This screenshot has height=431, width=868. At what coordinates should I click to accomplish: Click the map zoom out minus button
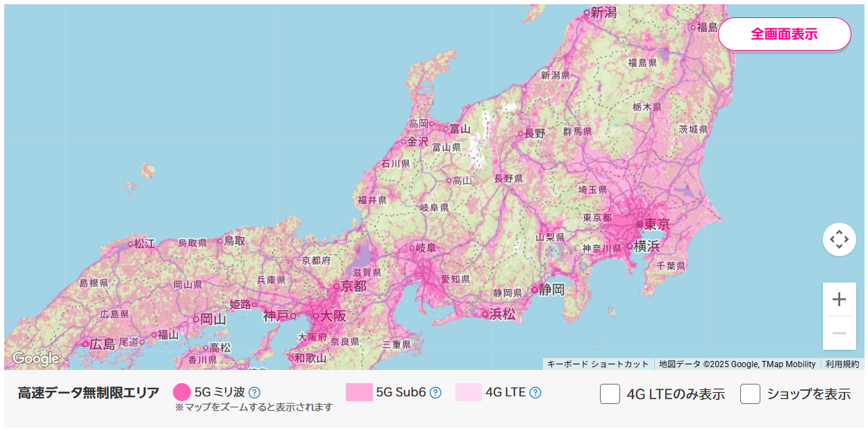click(x=839, y=333)
